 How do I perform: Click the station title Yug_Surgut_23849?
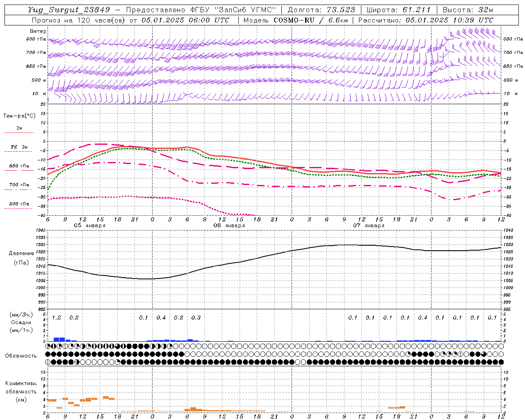(69, 10)
